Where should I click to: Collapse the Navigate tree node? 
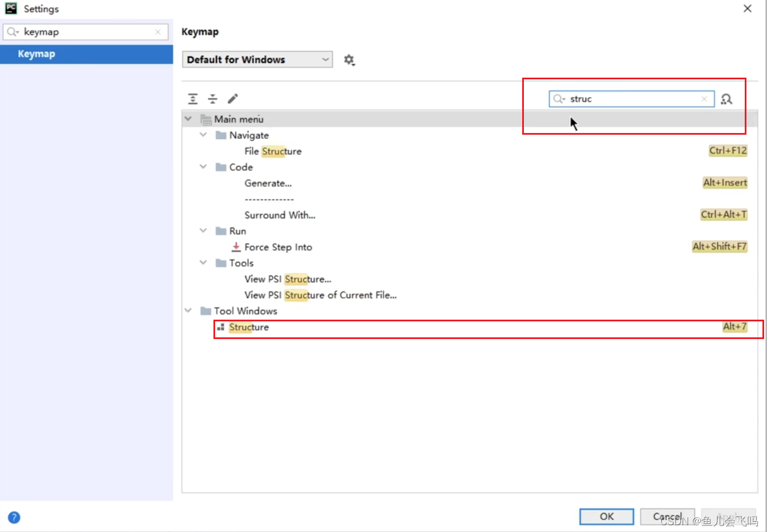203,135
